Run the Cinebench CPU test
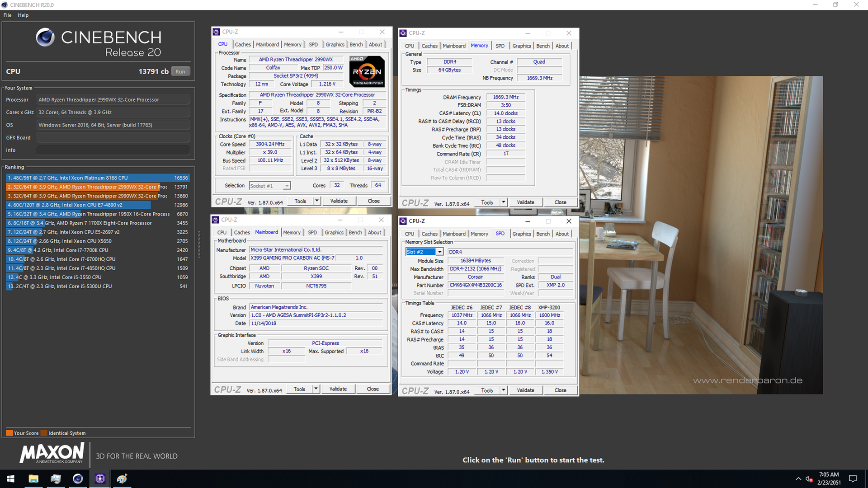The width and height of the screenshot is (868, 488). 180,71
